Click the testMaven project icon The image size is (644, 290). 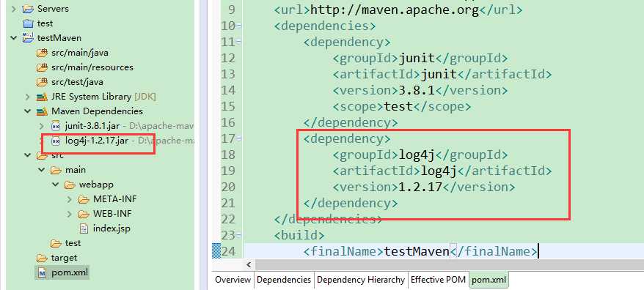(28, 38)
